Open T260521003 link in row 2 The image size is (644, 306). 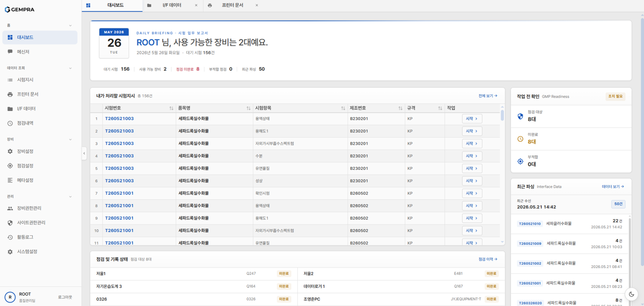pyautogui.click(x=119, y=131)
